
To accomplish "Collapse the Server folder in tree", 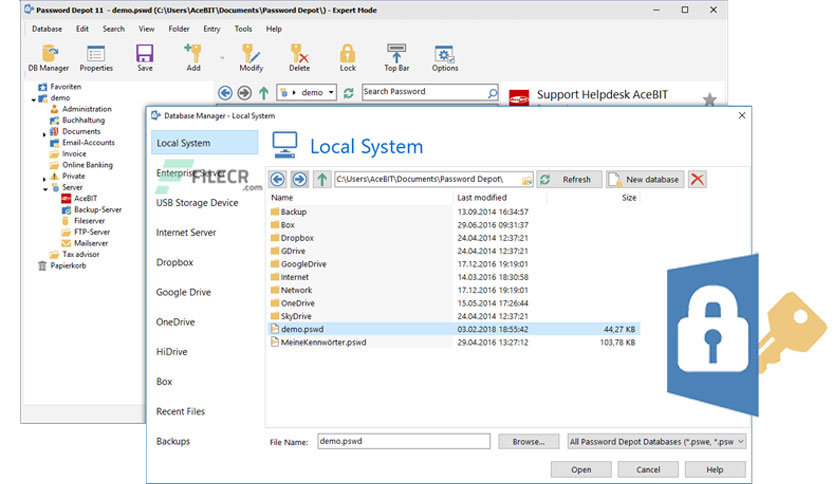I will [45, 189].
